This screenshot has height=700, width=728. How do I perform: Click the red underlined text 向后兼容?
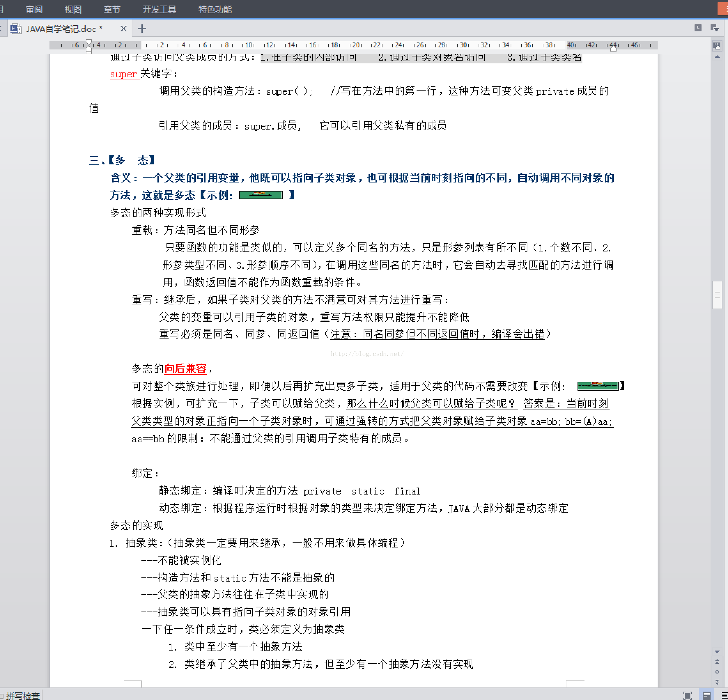(185, 369)
